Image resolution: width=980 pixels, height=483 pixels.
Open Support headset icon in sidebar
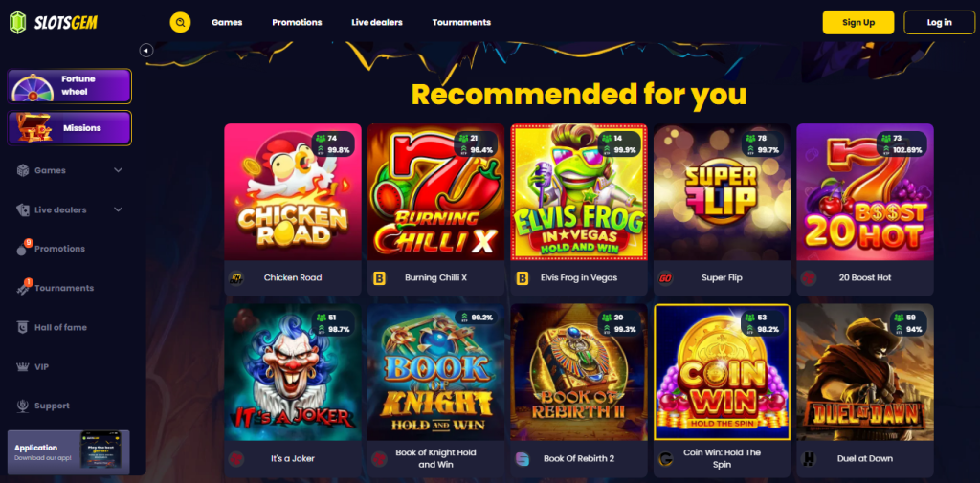point(23,406)
